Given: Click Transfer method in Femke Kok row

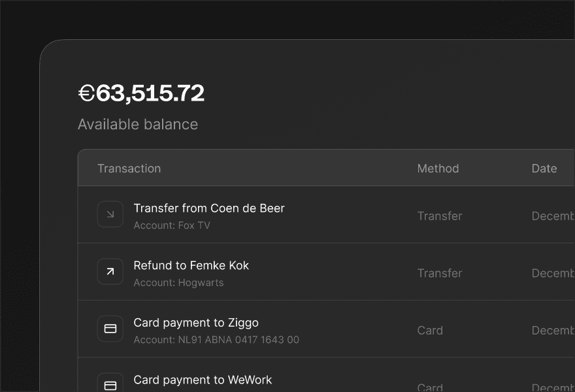Looking at the screenshot, I should (x=439, y=273).
